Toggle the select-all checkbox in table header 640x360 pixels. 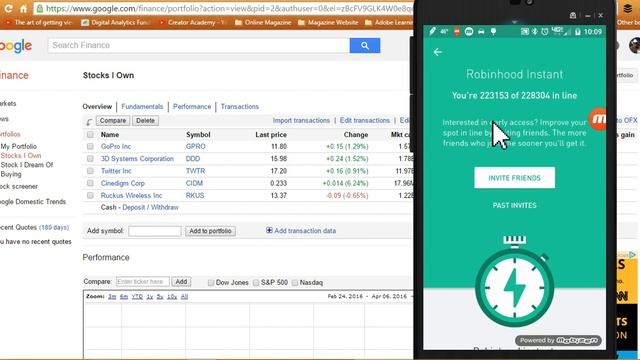tap(90, 134)
